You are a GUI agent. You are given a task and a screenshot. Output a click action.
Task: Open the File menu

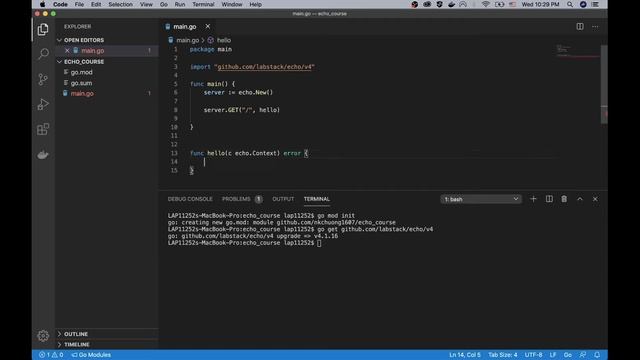(79, 4)
